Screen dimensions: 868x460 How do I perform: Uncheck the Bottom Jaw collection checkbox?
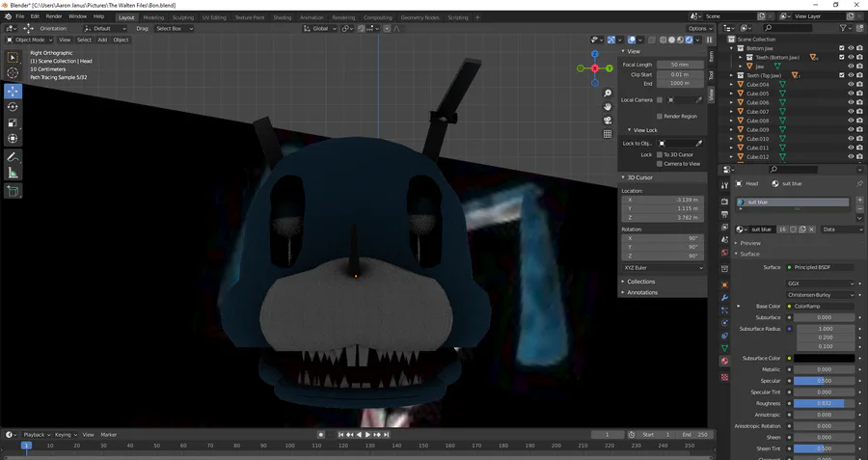click(x=841, y=48)
